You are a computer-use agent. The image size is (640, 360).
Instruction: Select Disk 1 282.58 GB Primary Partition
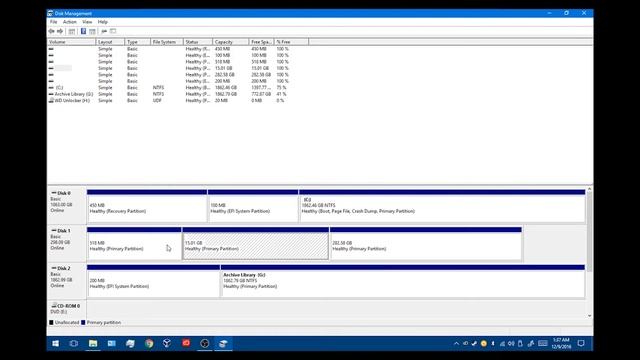(426, 244)
